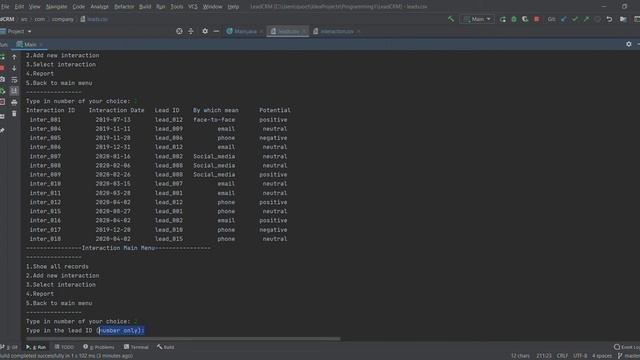
Task: Click the green Rerun icon in the top toolbar
Action: coord(502,19)
